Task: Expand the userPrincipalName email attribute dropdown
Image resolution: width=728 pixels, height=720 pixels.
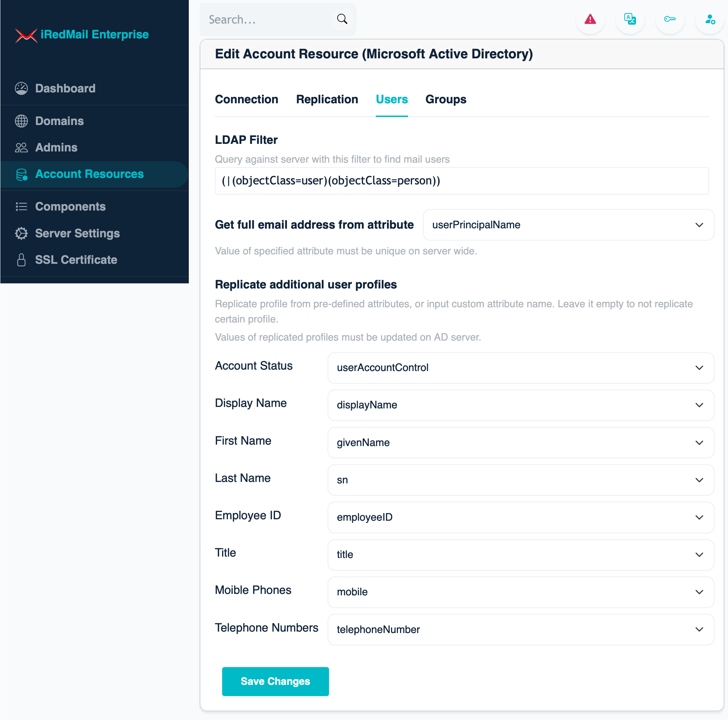Action: pyautogui.click(x=568, y=225)
